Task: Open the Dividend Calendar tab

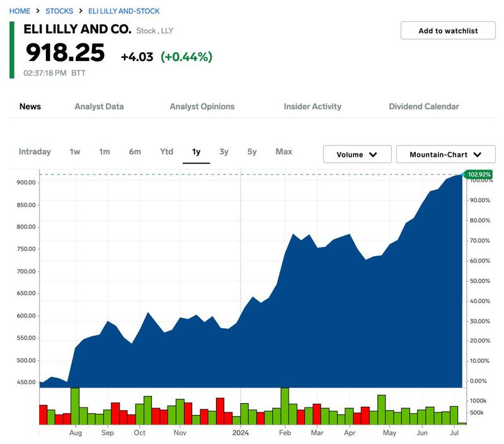Action: tap(423, 106)
